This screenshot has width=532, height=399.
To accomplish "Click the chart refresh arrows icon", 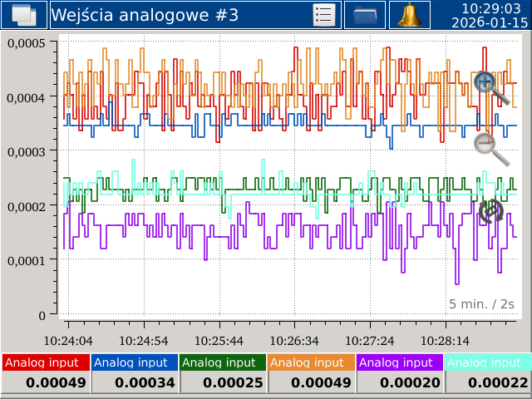I will (490, 210).
